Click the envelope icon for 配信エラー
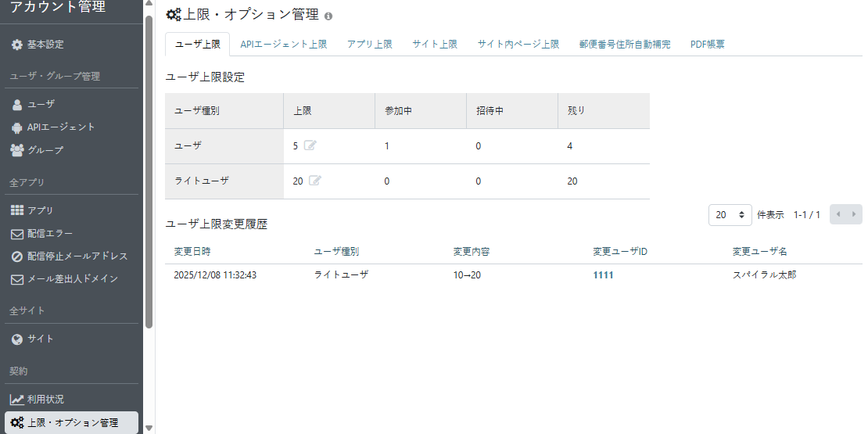Image resolution: width=868 pixels, height=434 pixels. 17,234
